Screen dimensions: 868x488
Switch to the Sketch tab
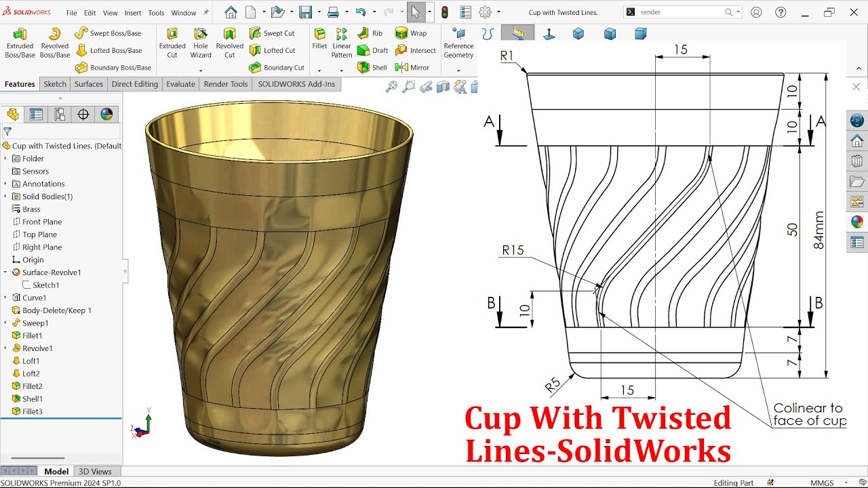(55, 84)
